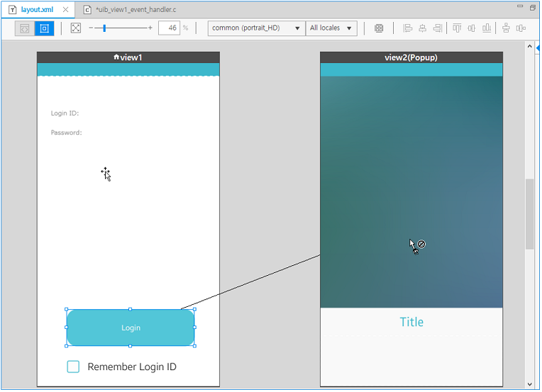Click the align left icon
Image resolution: width=542 pixels, height=392 pixels.
(x=408, y=28)
